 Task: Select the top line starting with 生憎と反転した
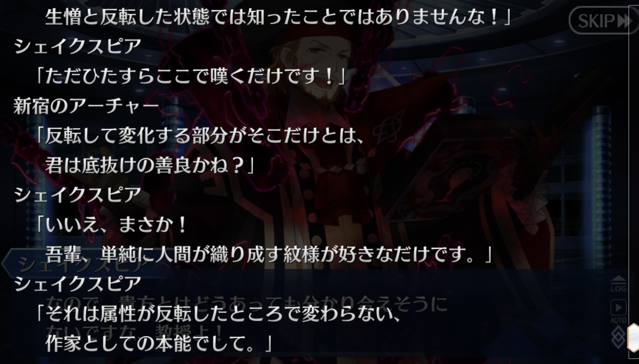click(278, 17)
